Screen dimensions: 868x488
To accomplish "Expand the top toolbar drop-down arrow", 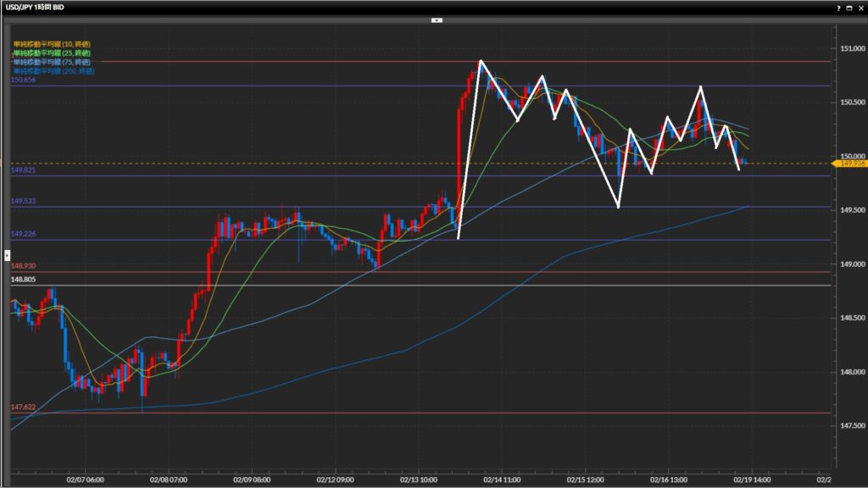I will click(437, 19).
